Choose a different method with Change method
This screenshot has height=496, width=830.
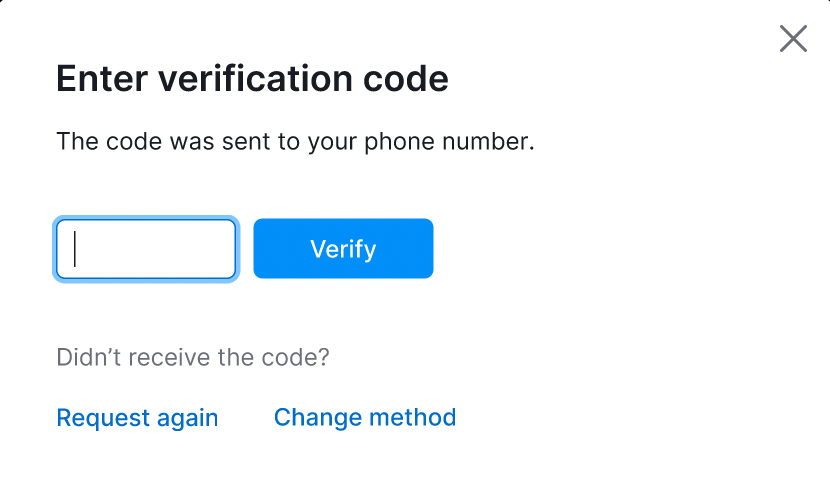tap(365, 417)
